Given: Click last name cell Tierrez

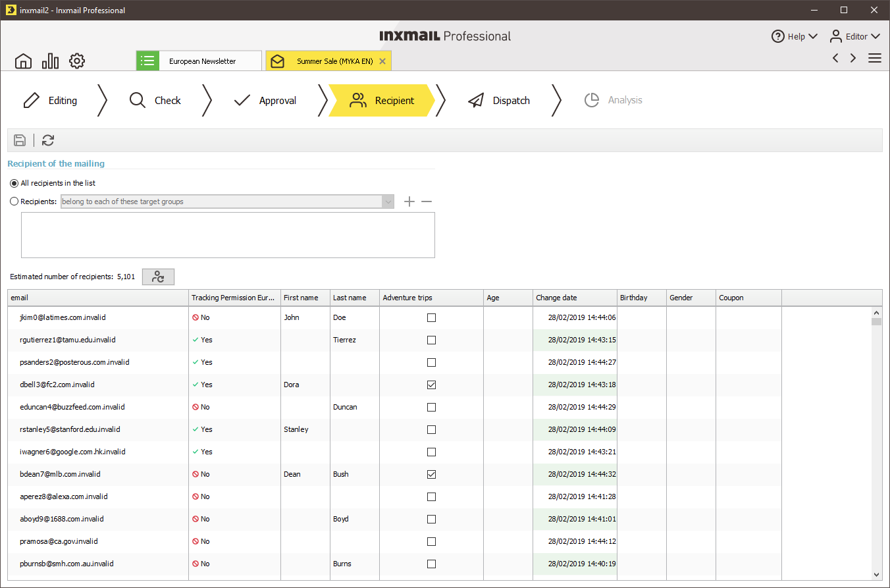Looking at the screenshot, I should tap(345, 340).
